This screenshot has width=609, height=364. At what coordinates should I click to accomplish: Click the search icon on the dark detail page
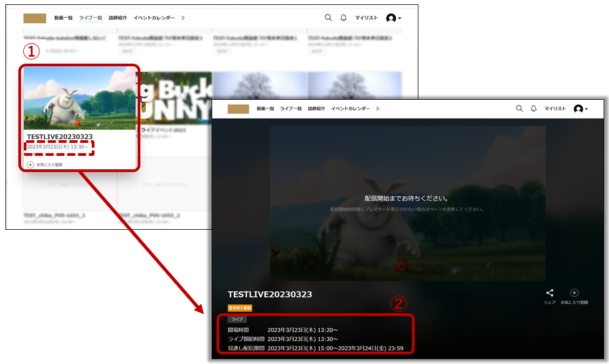tap(519, 108)
